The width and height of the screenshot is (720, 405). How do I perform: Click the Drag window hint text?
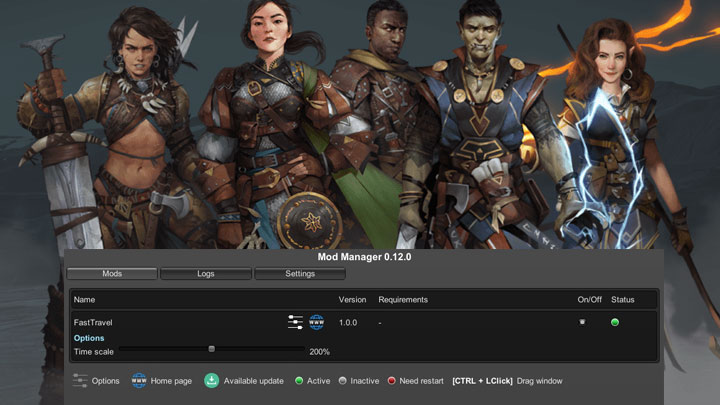540,381
